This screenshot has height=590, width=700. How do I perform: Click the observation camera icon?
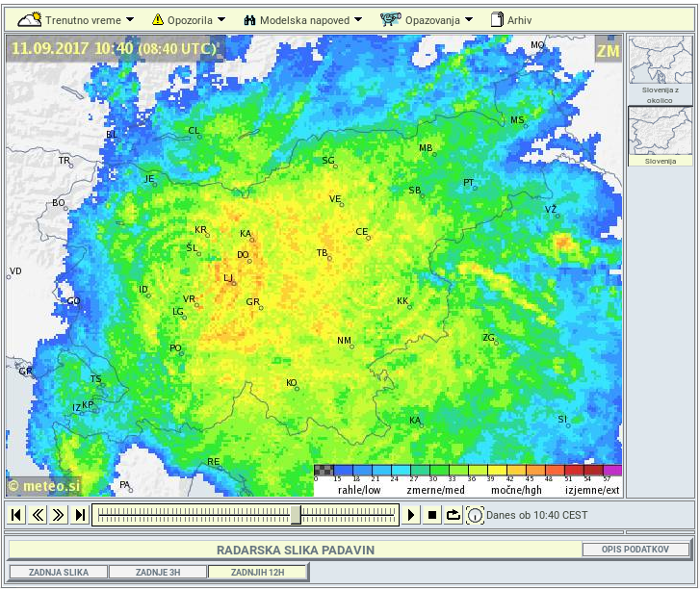tap(390, 19)
